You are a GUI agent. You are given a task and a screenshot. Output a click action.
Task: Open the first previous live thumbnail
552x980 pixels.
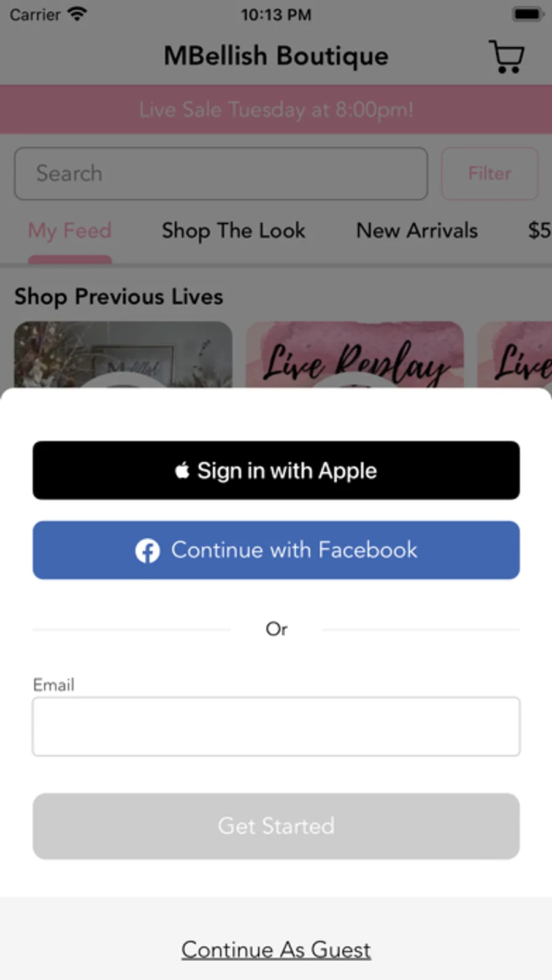pyautogui.click(x=123, y=354)
